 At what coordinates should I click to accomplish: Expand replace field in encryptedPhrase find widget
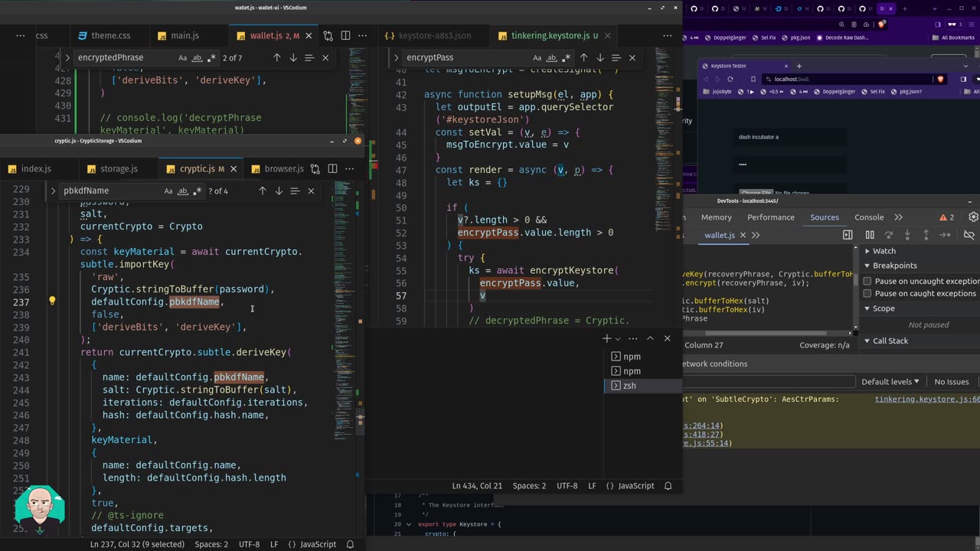tap(67, 57)
